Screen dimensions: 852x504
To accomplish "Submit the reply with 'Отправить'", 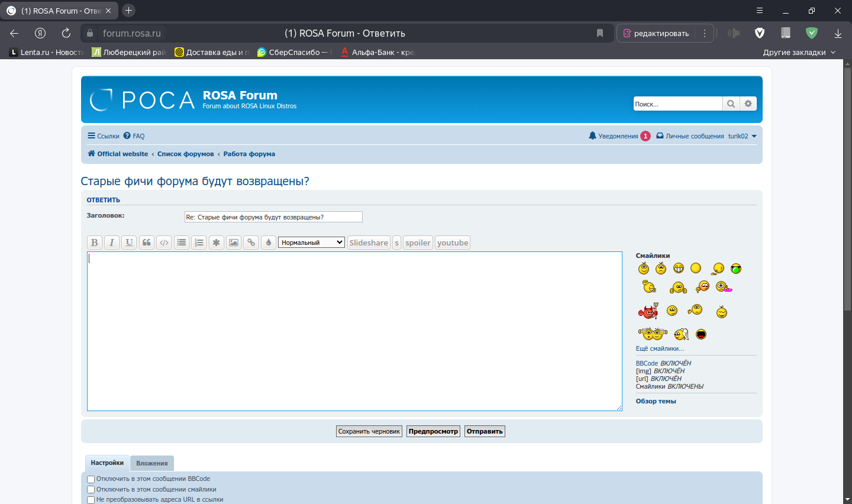I will (x=485, y=431).
